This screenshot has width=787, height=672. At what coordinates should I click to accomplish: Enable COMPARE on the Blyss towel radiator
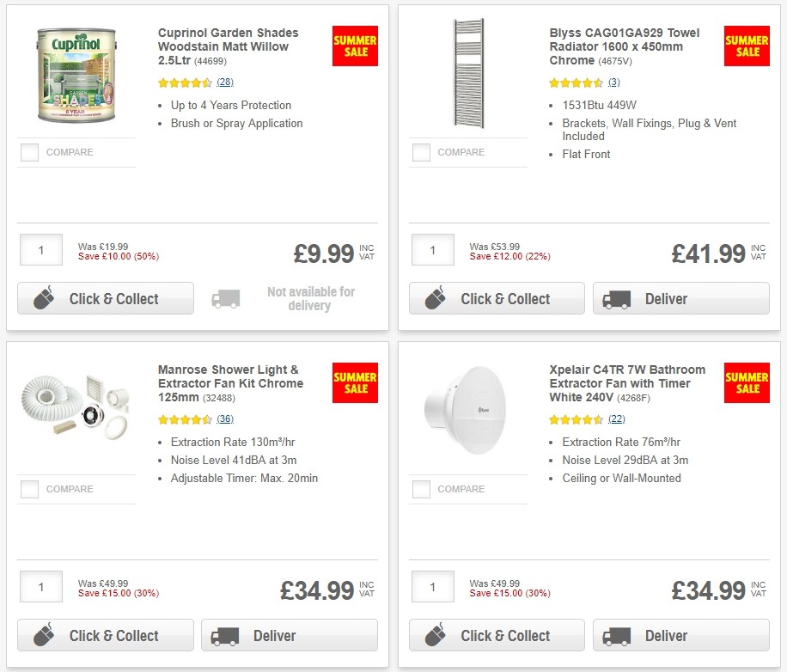pos(420,152)
